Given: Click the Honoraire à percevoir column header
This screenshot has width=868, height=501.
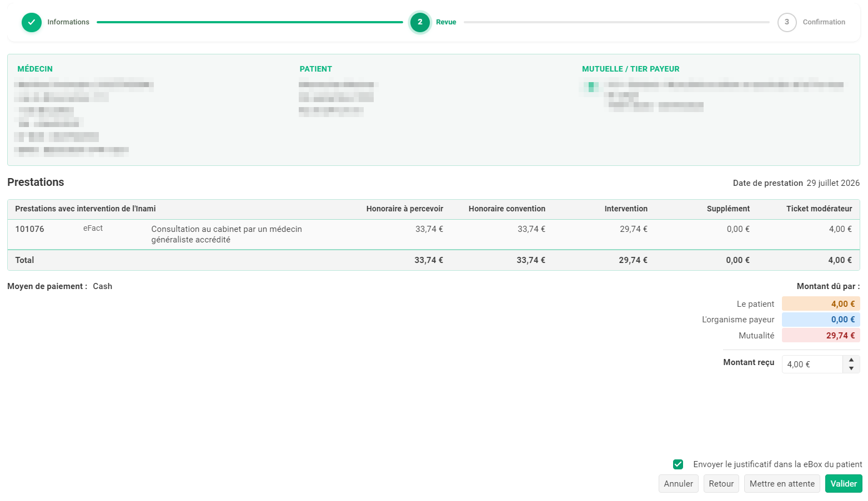Looking at the screenshot, I should coord(405,209).
